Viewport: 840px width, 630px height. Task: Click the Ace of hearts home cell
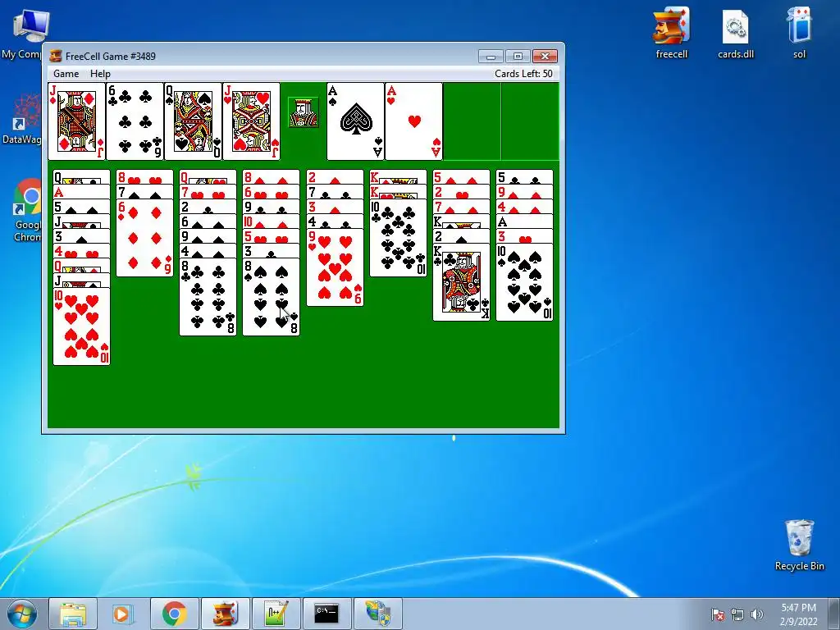[413, 121]
